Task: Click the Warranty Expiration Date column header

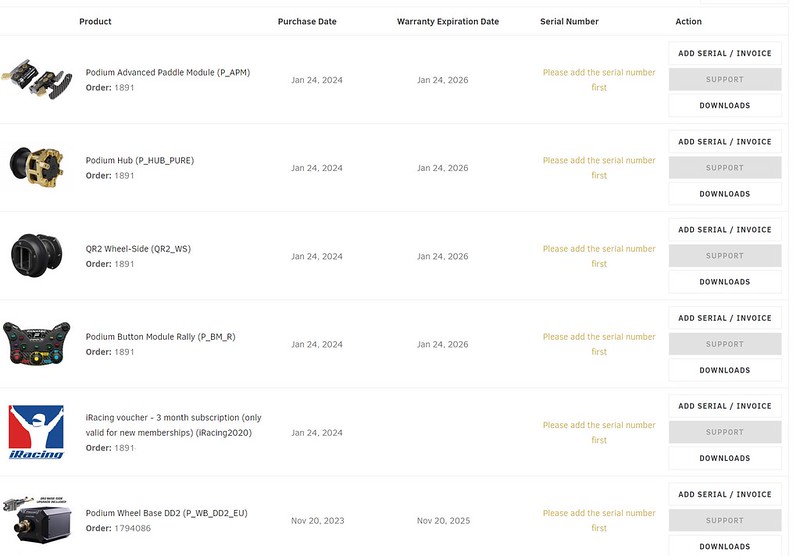Action: click(448, 21)
